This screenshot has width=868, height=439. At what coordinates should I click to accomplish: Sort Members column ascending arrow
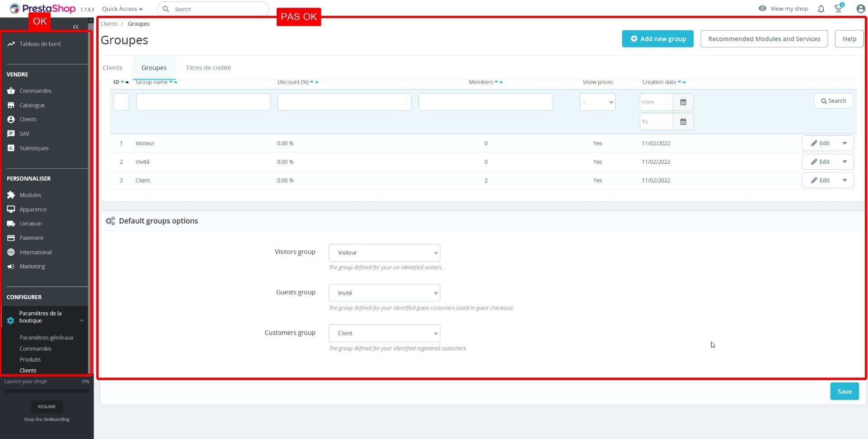coord(501,82)
